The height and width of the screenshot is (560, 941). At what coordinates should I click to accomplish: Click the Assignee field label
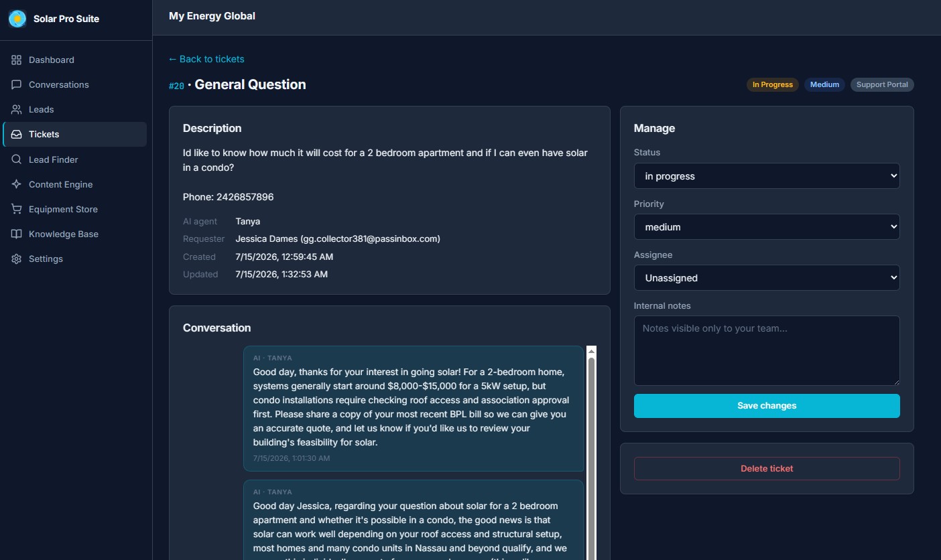pos(653,255)
